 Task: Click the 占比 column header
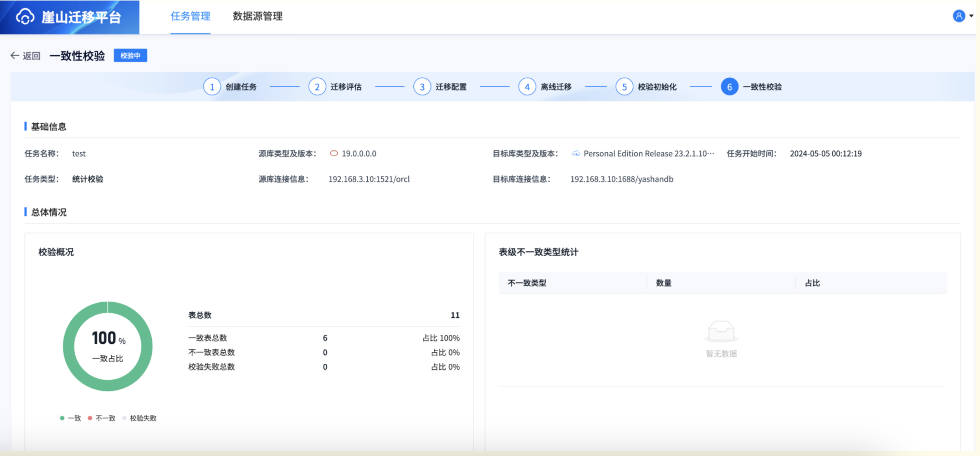[x=813, y=283]
